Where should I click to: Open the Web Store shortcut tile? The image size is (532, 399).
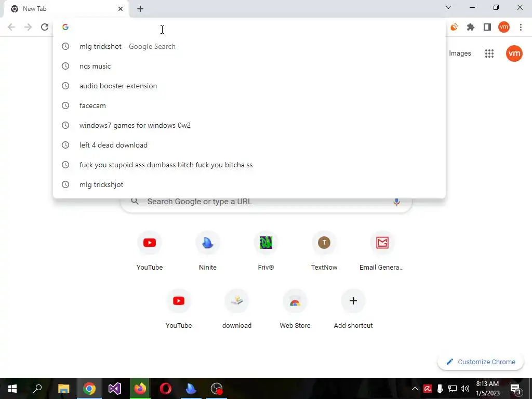[x=295, y=309]
